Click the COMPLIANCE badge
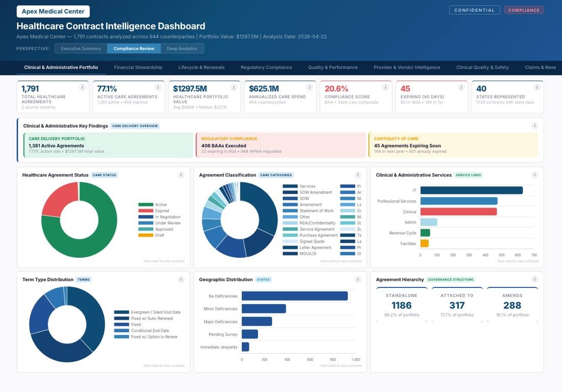The width and height of the screenshot is (562, 392). (524, 10)
